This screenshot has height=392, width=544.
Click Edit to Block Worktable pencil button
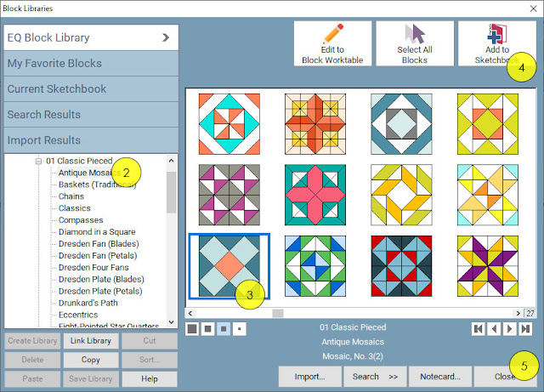coord(332,43)
